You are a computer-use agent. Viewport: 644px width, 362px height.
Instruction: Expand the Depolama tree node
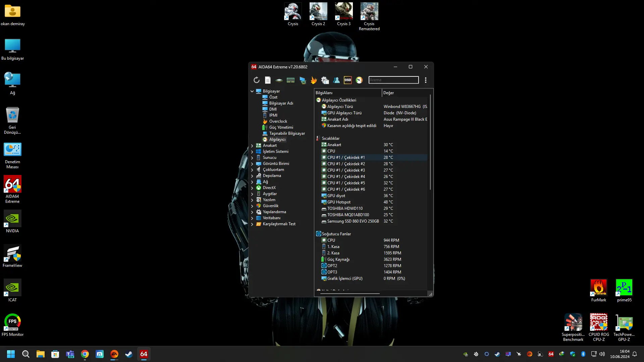click(252, 176)
